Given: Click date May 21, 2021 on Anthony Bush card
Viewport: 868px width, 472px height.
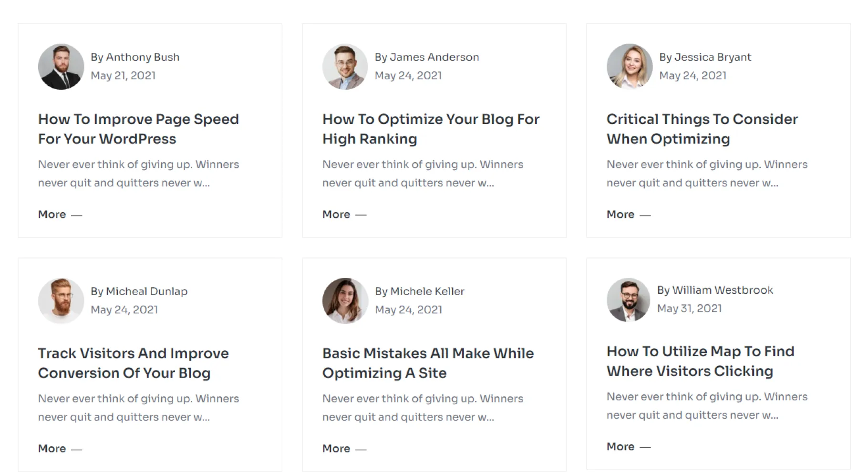Looking at the screenshot, I should pos(123,76).
